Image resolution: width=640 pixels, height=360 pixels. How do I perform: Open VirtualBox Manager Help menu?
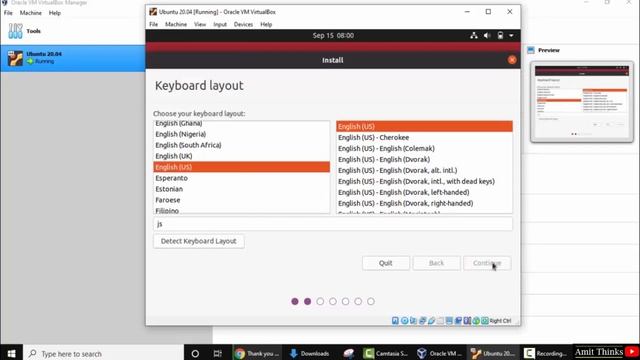(x=55, y=13)
